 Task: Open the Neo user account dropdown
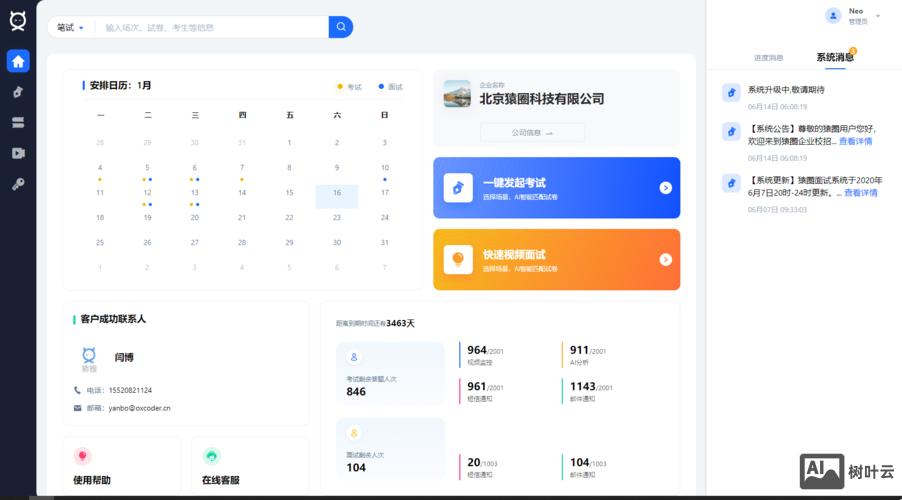click(856, 16)
